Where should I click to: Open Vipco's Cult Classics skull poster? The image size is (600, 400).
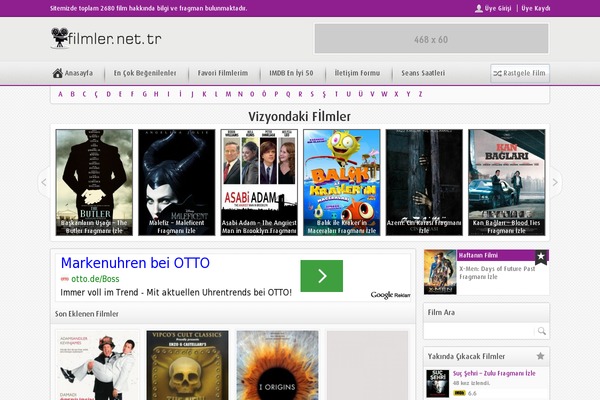click(187, 365)
